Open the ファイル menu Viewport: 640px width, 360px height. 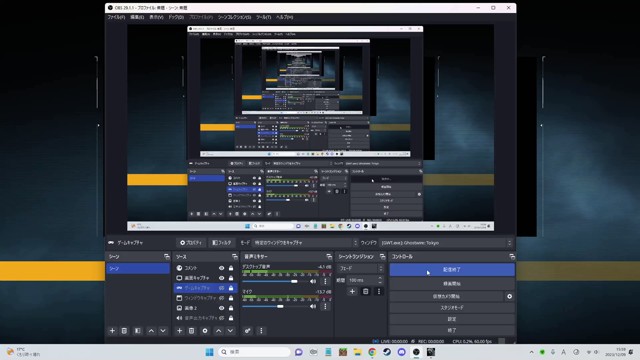click(x=116, y=17)
